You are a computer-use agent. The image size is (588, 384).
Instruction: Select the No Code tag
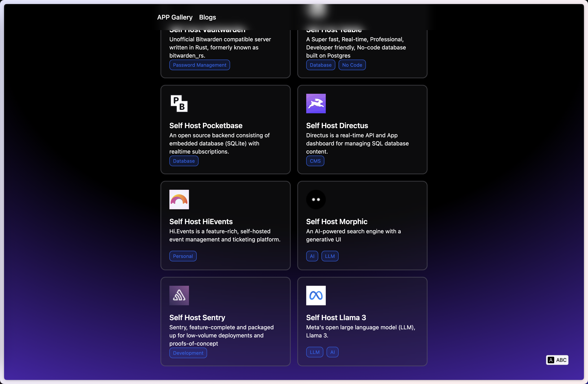[x=352, y=65]
